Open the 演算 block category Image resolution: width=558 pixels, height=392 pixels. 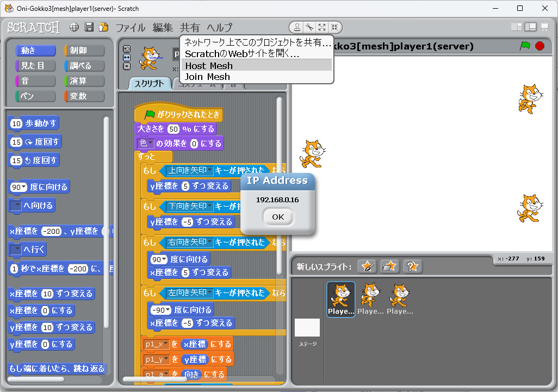point(84,81)
